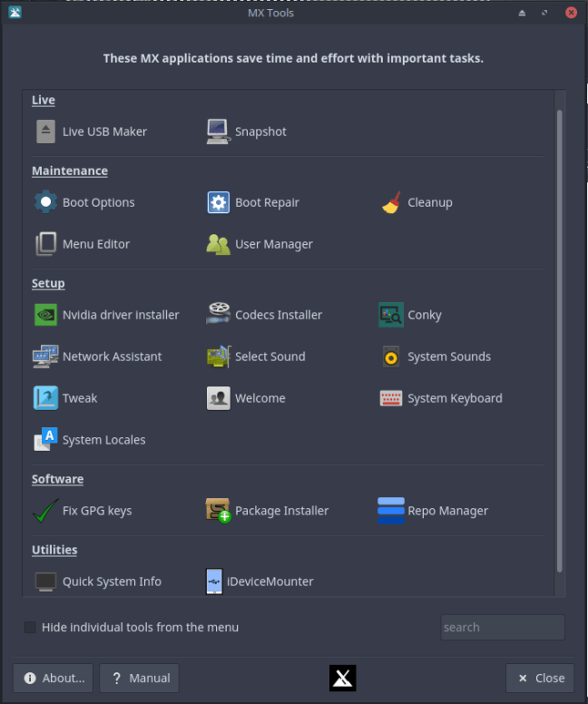Screen dimensions: 588x704
Task: Click the MX Linux logo at bottom
Action: [x=343, y=678]
